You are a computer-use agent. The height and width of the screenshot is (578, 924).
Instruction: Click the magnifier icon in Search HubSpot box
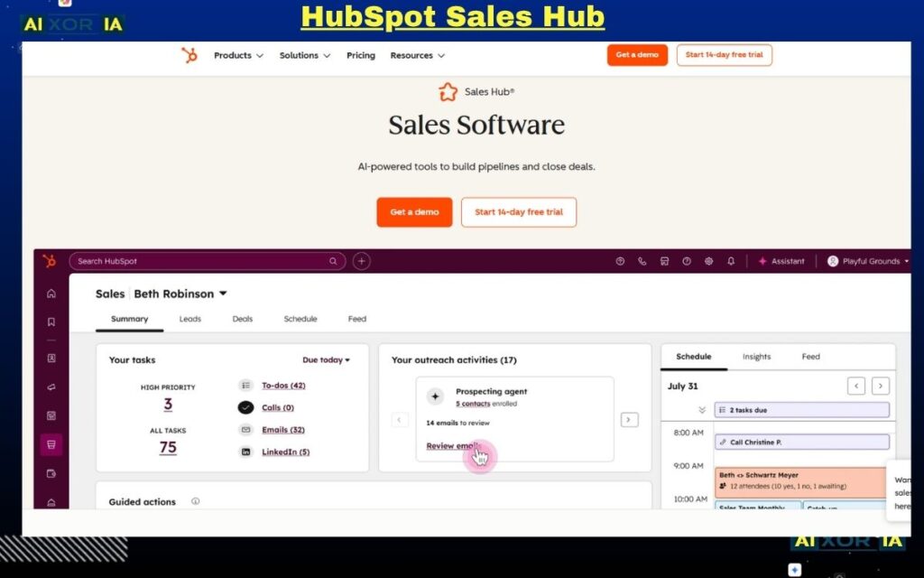(x=333, y=261)
